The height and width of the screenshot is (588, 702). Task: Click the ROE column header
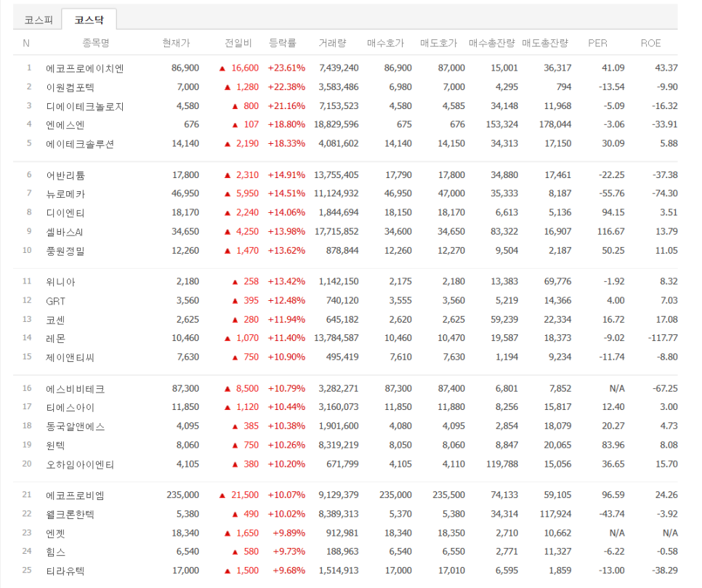[650, 44]
